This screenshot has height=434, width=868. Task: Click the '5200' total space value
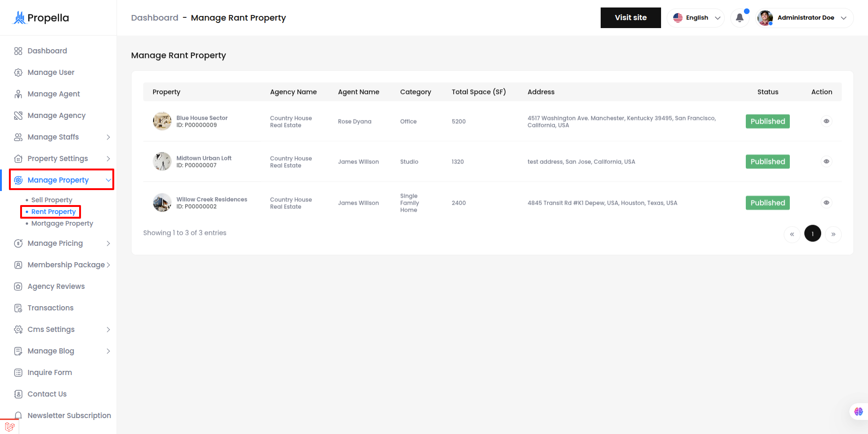click(x=458, y=121)
